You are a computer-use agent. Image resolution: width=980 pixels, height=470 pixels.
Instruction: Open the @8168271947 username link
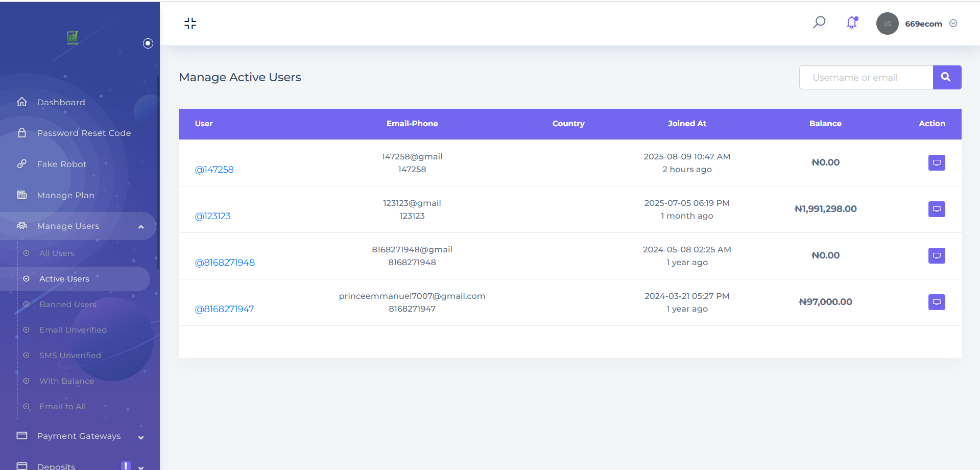pos(224,309)
